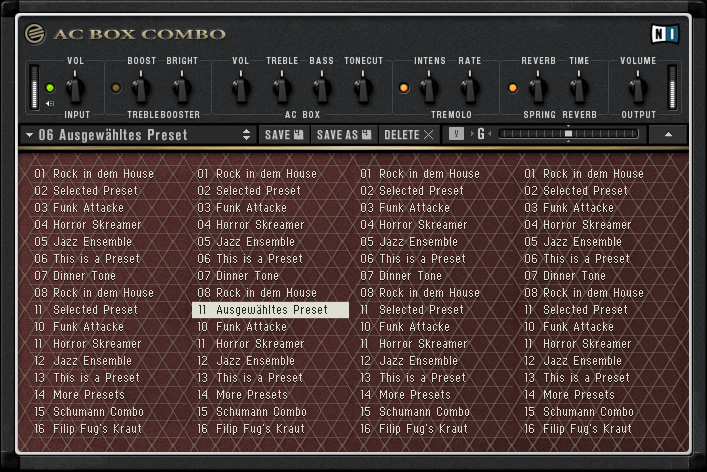Disable the TREMOLO orange LED switch
The height and width of the screenshot is (472, 707).
click(x=404, y=88)
